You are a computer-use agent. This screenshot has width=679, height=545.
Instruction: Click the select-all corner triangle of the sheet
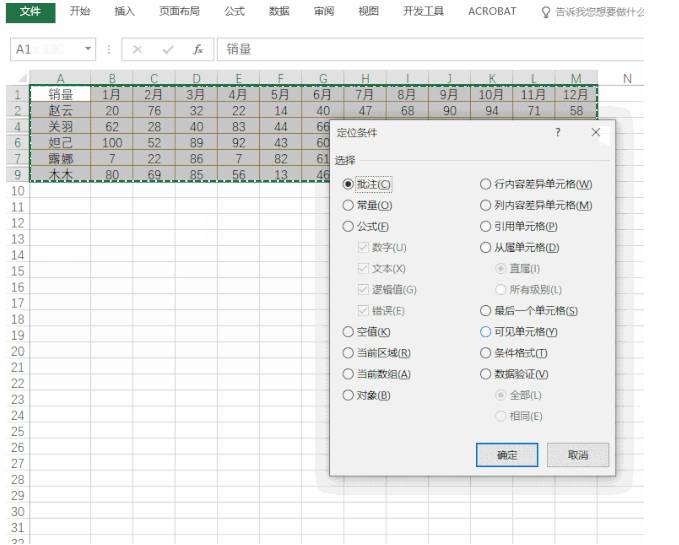19,78
